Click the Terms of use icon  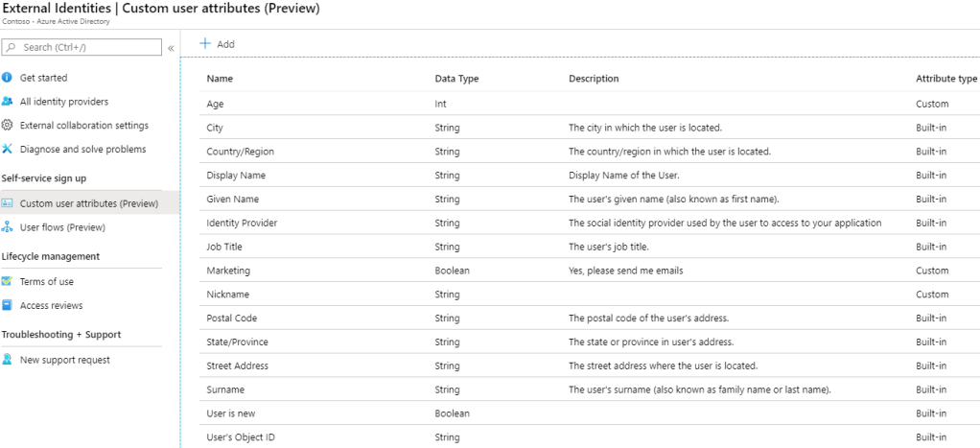(x=8, y=282)
